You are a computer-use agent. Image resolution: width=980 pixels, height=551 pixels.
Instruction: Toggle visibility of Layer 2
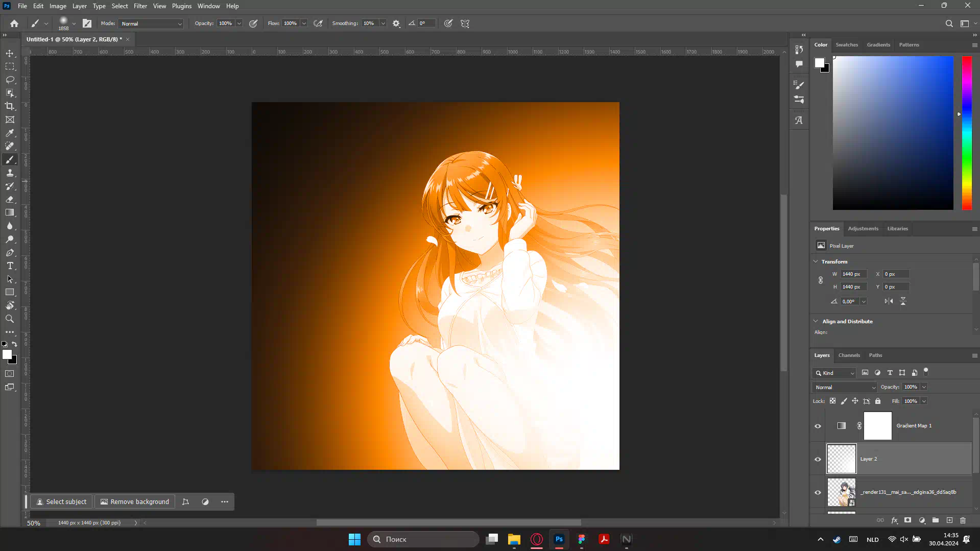818,459
